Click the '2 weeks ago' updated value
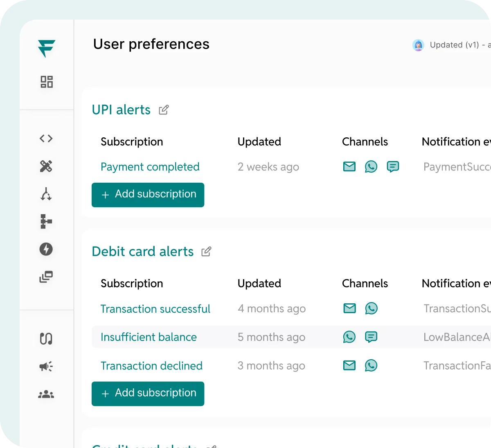The width and height of the screenshot is (491, 448). (x=268, y=167)
